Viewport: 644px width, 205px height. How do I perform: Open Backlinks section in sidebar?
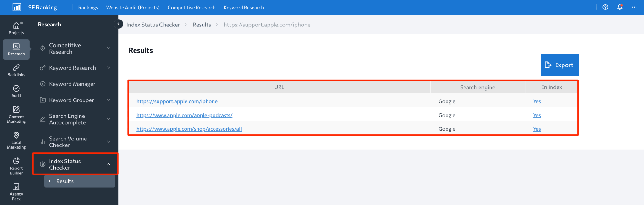coord(16,70)
